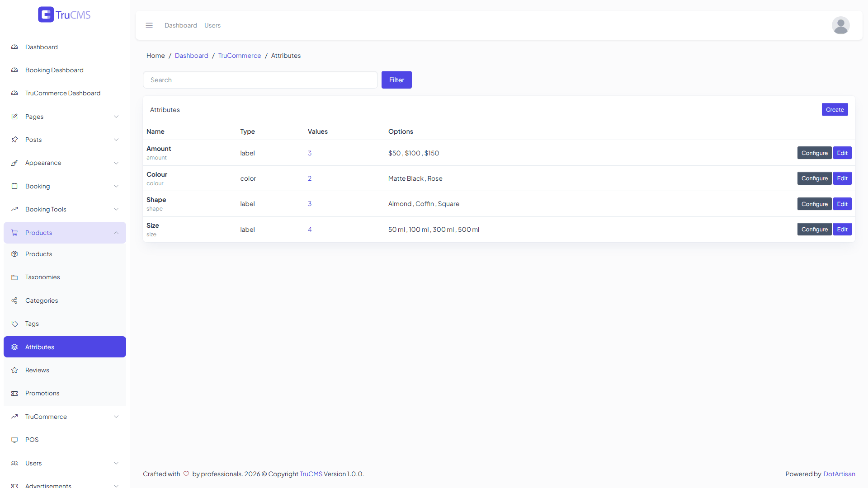
Task: Click the Booking Dashboard sidebar icon
Action: coord(14,70)
